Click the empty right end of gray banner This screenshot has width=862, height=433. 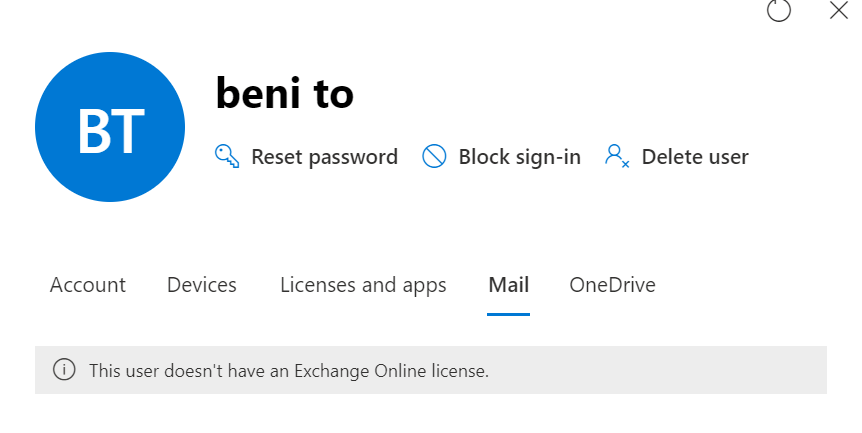coord(740,370)
